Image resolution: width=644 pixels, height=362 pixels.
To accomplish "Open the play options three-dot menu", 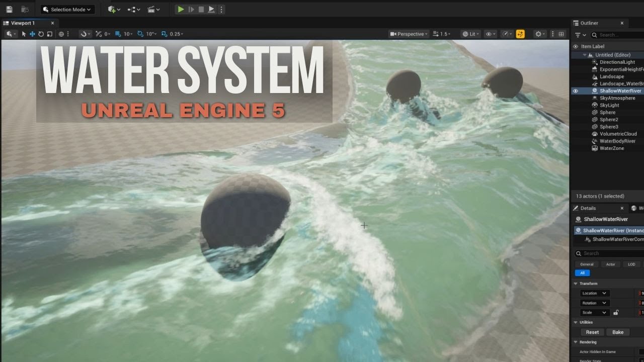I will tap(221, 9).
